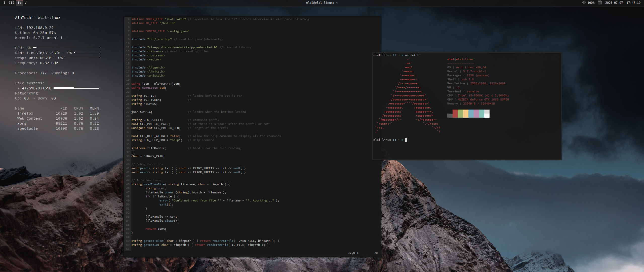Click the Frequency 0.82 GHz line
644x272 pixels.
[36, 63]
